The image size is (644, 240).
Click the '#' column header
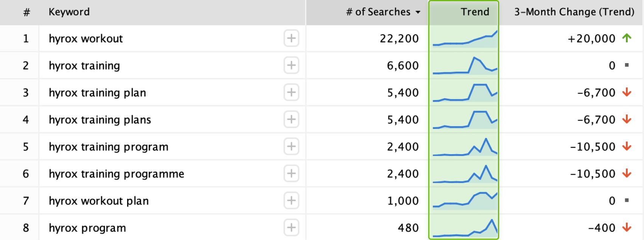26,12
